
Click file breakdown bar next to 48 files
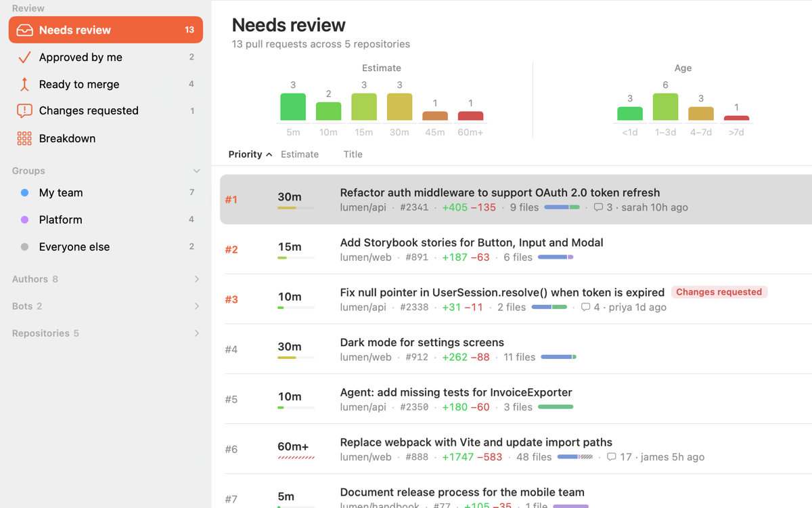coord(575,457)
